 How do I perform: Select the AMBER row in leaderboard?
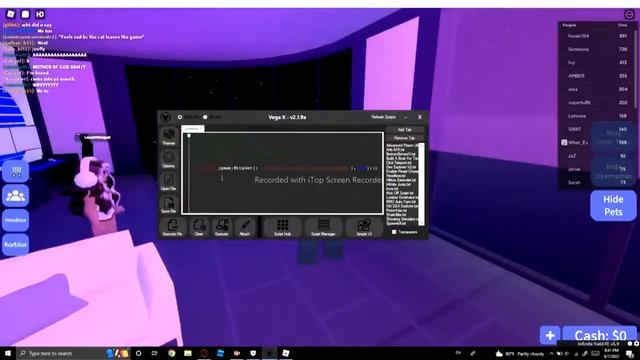point(597,76)
